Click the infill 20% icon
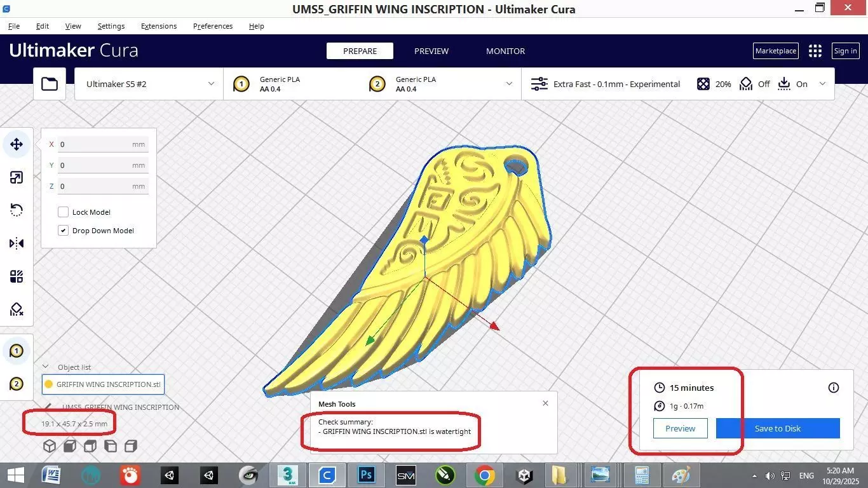Screen dimensions: 868x488 coord(703,84)
